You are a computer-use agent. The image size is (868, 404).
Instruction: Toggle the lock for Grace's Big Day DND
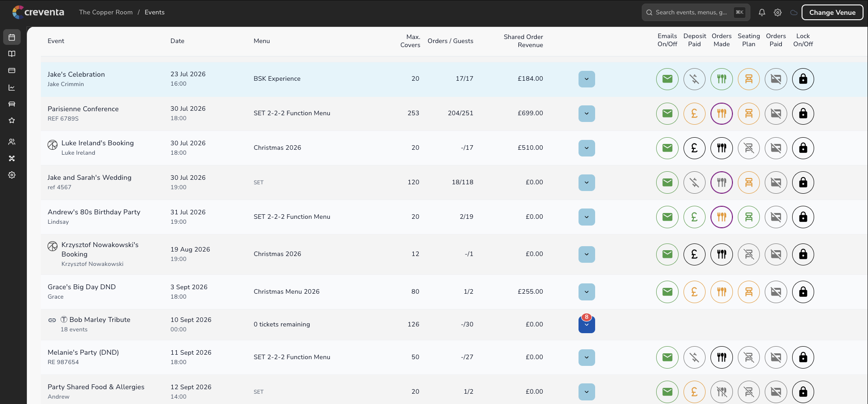(x=803, y=292)
